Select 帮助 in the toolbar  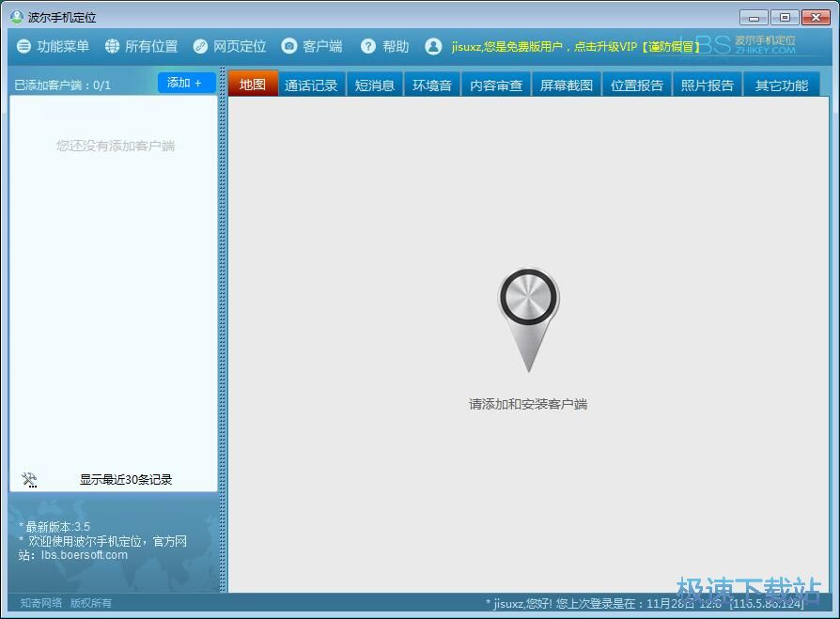tap(396, 47)
